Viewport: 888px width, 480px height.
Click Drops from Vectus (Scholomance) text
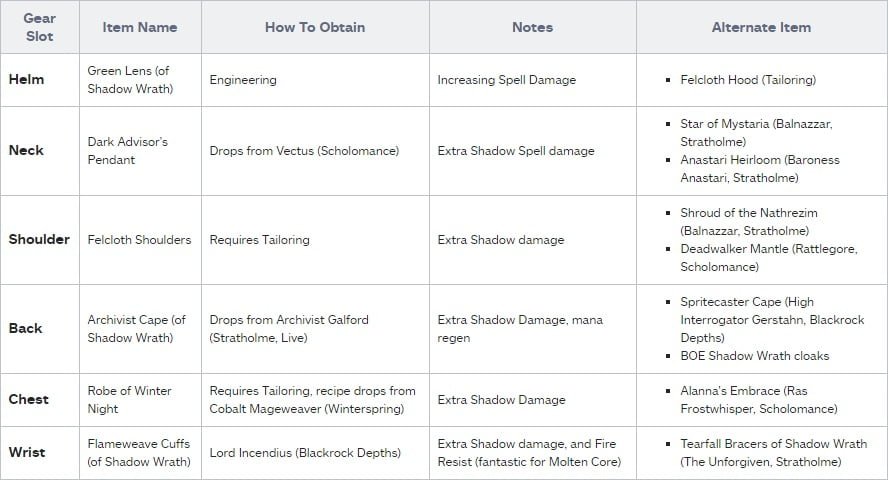click(304, 151)
